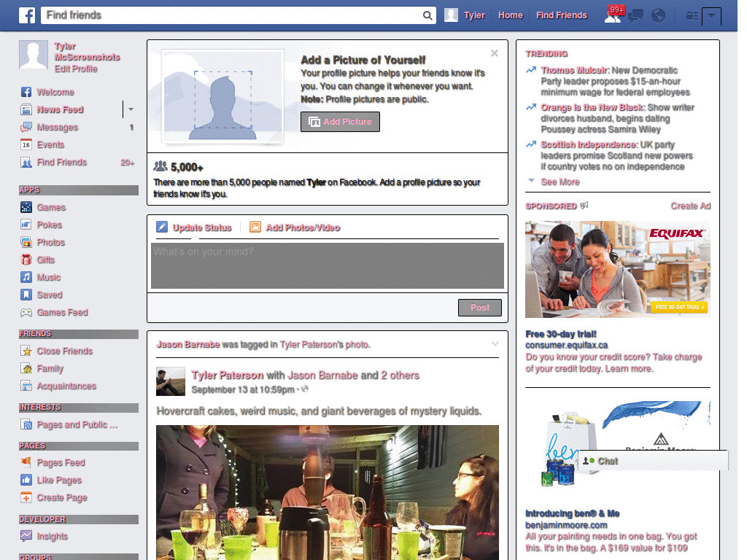Click the Facebook logo icon

coord(27,15)
